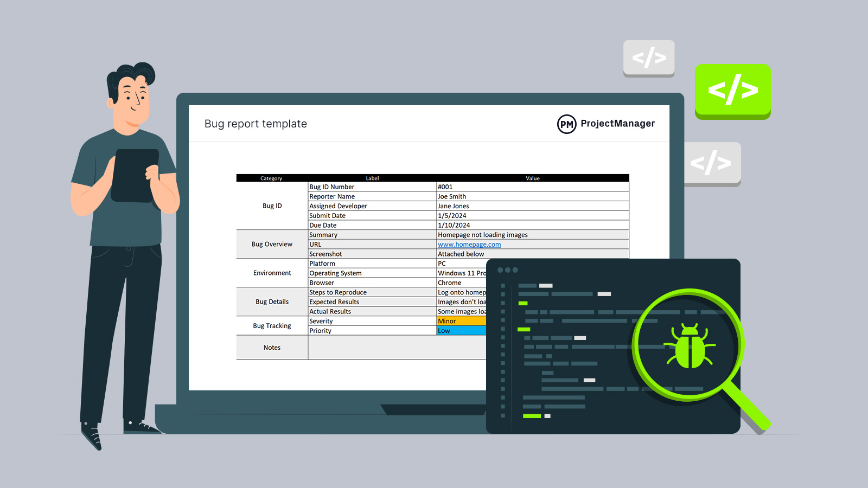Click the Label column header

point(372,178)
